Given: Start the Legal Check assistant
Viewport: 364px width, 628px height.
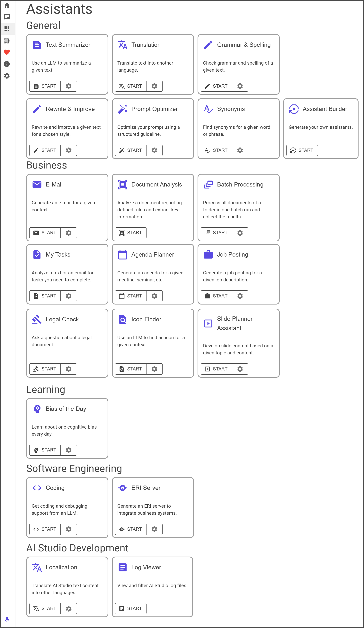Looking at the screenshot, I should coord(45,369).
